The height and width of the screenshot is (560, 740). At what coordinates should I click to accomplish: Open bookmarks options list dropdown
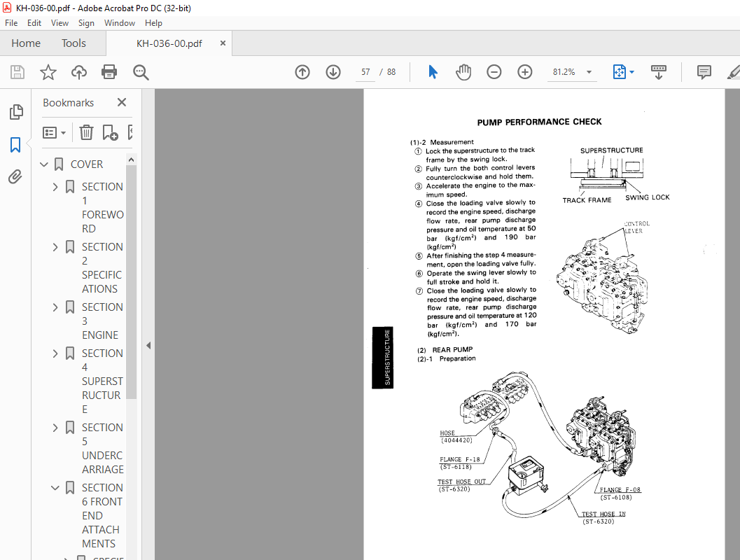tap(54, 132)
